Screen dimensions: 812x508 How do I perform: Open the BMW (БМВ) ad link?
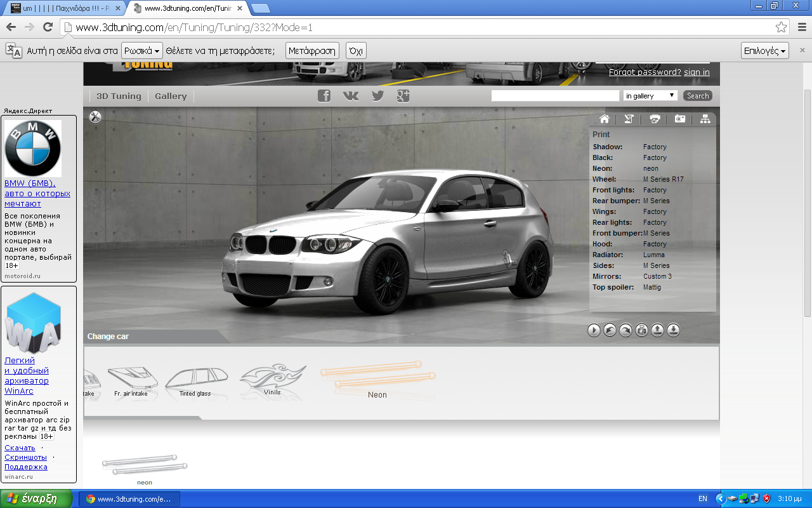pos(37,193)
